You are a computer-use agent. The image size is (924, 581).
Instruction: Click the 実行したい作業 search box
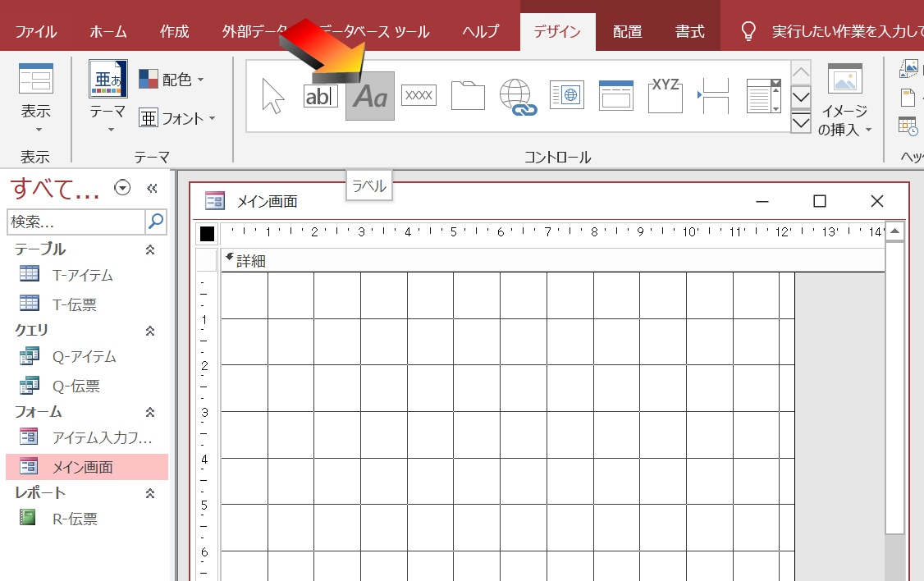tap(848, 31)
